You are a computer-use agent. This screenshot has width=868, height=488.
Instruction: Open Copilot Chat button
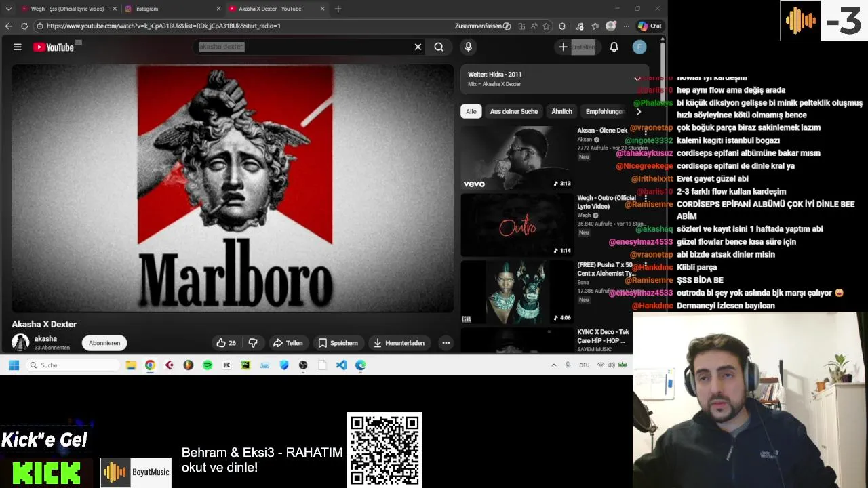coord(649,26)
